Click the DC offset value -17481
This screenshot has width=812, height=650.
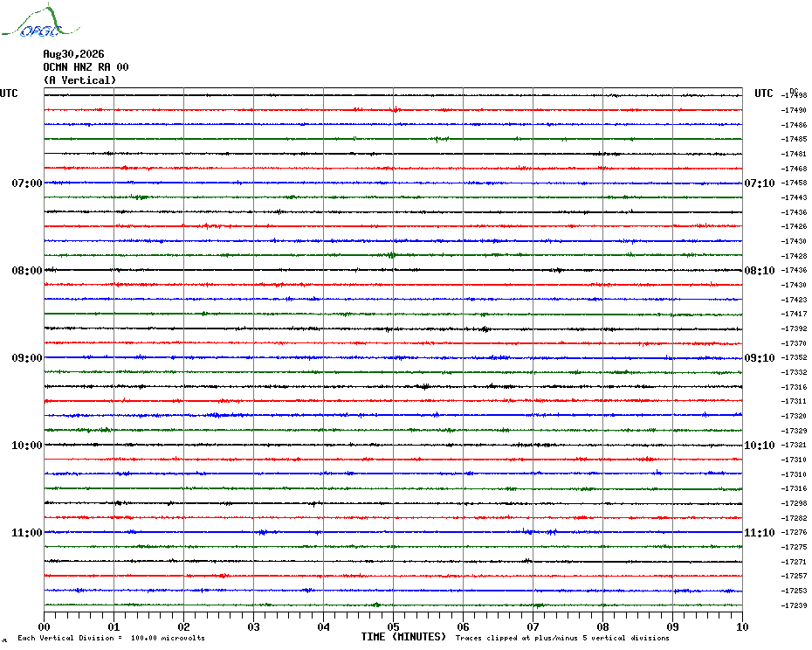coord(794,154)
